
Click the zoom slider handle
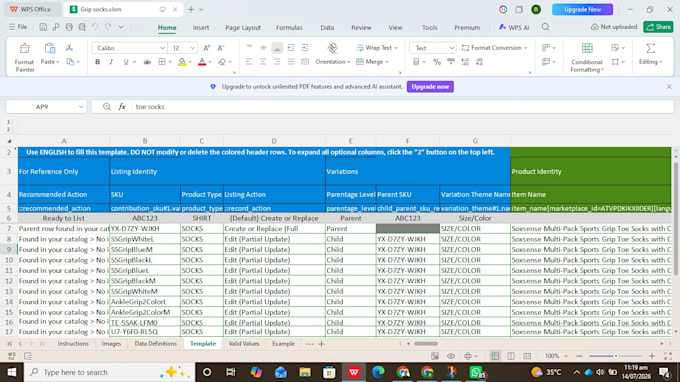616,356
